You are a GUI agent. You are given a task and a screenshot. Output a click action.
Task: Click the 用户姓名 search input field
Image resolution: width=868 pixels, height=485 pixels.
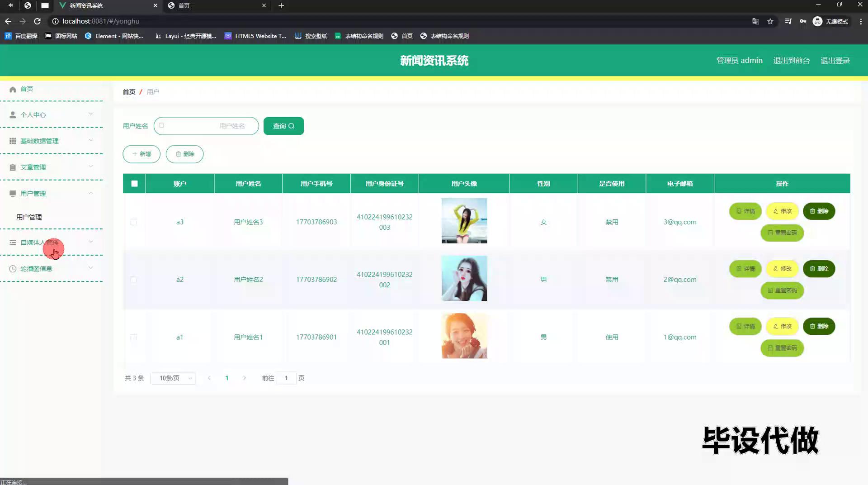click(206, 126)
